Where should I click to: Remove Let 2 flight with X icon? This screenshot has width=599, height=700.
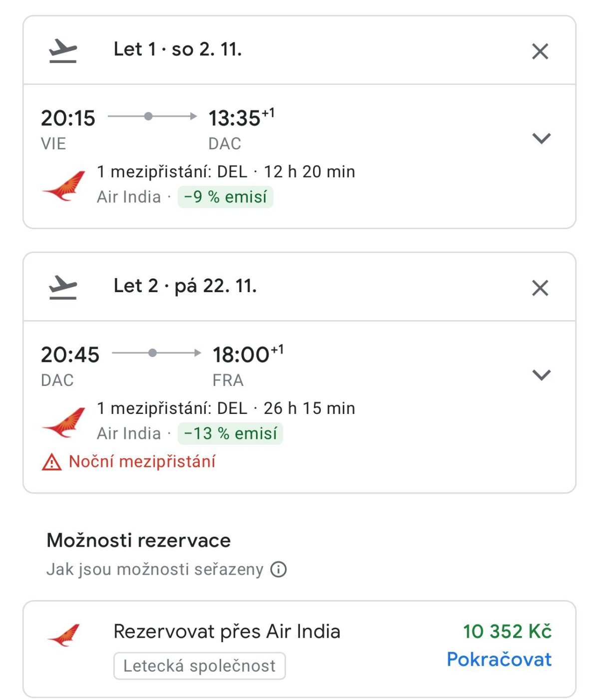pyautogui.click(x=540, y=288)
